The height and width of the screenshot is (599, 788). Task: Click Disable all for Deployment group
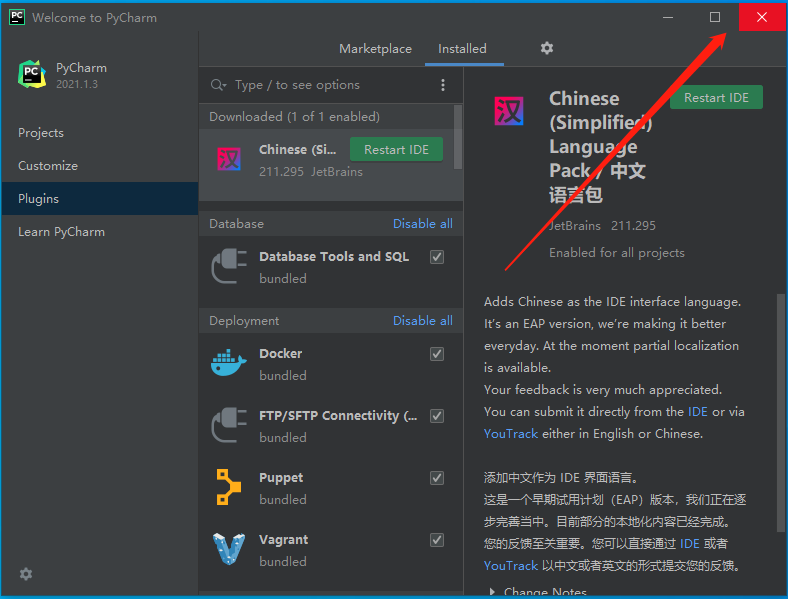(x=423, y=321)
